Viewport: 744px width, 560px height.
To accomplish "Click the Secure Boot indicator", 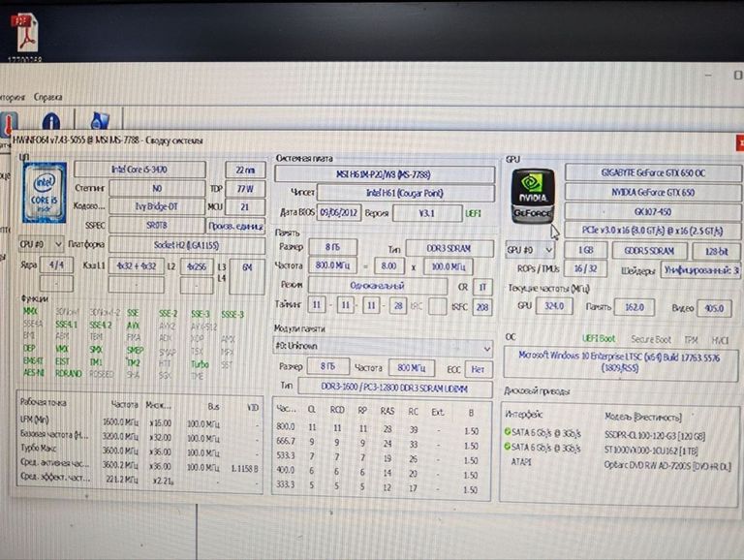I will point(651,340).
